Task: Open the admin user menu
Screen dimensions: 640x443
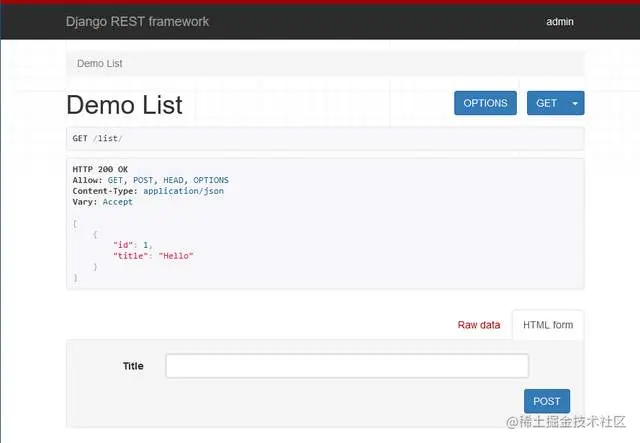Action: (x=560, y=22)
